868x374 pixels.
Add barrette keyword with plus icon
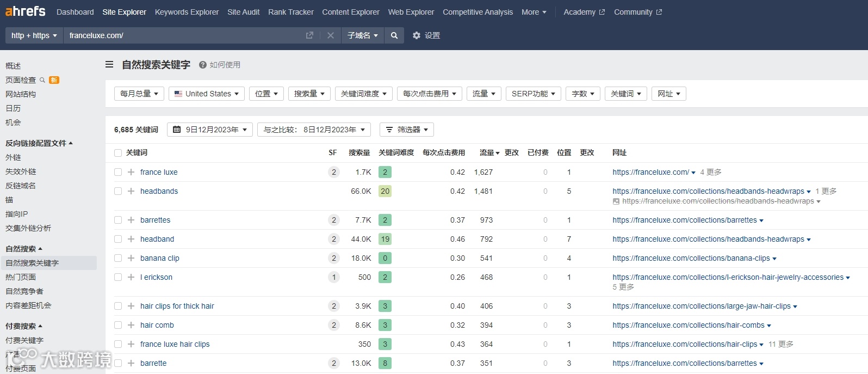[131, 363]
